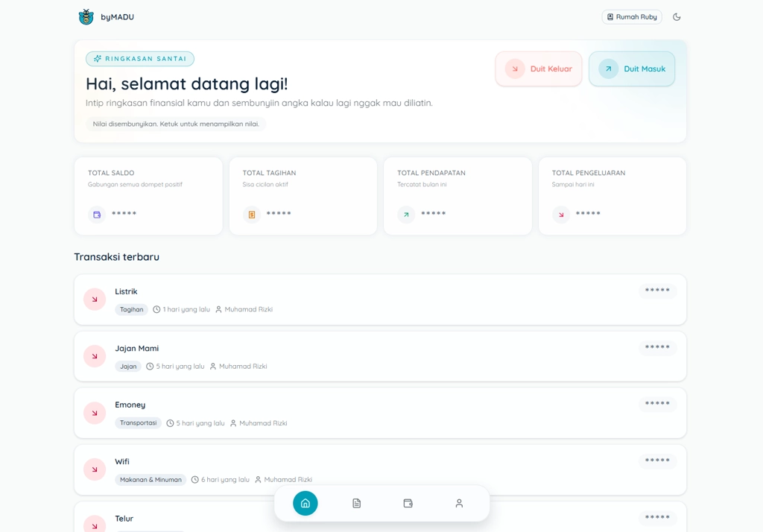Click Muhamad Rizki name in Emoney row
Image resolution: width=763 pixels, height=532 pixels.
(x=263, y=423)
